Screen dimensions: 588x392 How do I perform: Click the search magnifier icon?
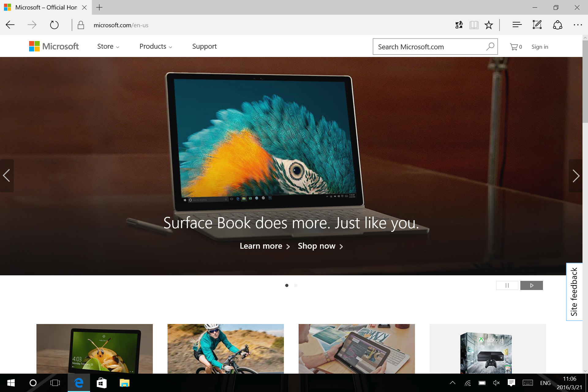(x=490, y=47)
